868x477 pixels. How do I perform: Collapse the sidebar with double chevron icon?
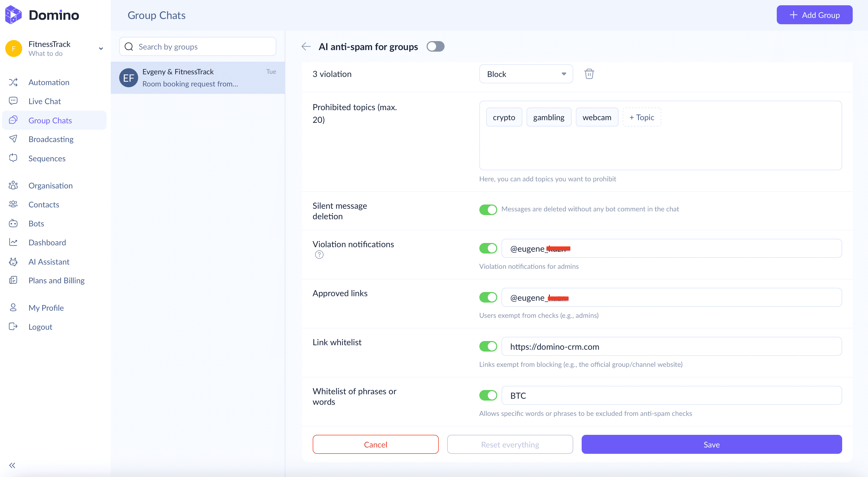[x=12, y=466]
